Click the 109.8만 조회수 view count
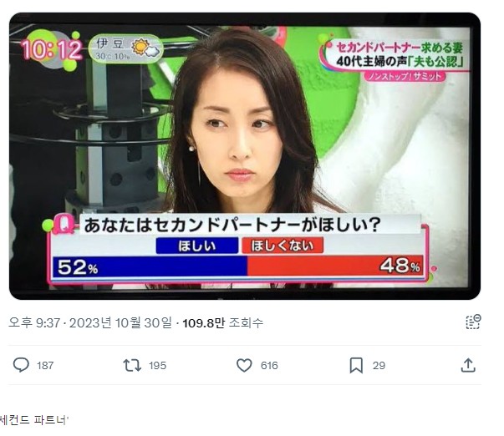 click(x=223, y=323)
